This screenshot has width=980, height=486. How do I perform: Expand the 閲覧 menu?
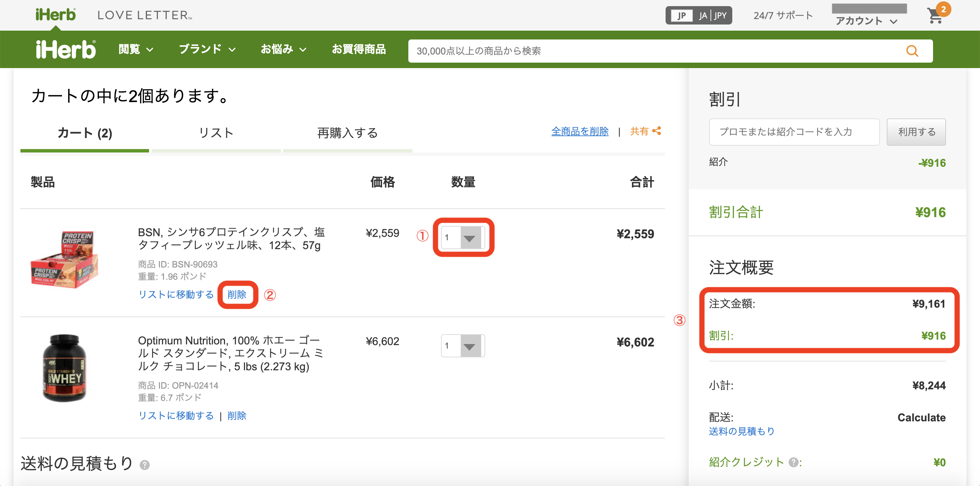click(136, 49)
